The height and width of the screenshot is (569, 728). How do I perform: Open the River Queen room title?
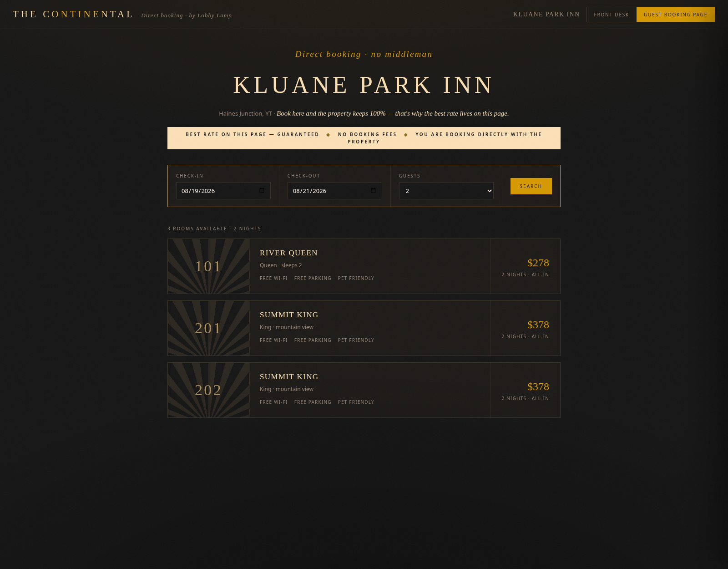coord(289,253)
